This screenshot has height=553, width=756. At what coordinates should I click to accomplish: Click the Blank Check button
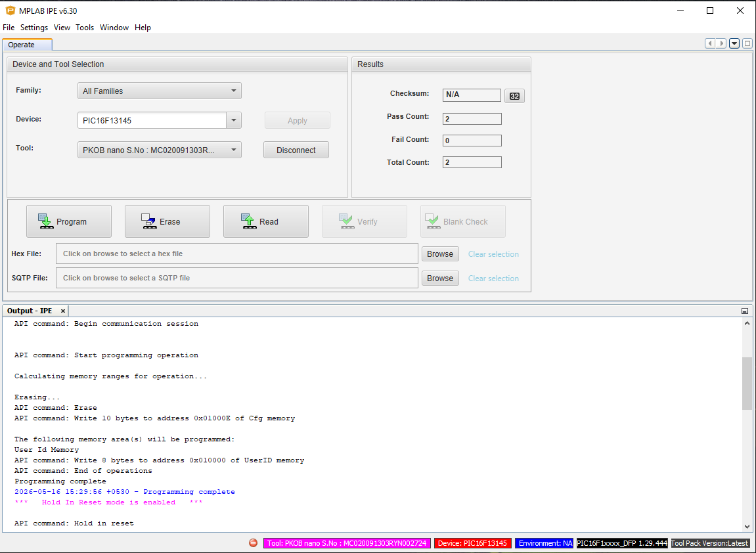click(x=463, y=221)
